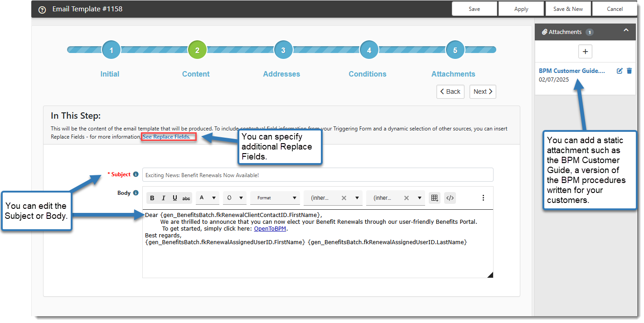Open the background color picker dropdown
Viewport: 644px width, 323px height.
(x=234, y=198)
